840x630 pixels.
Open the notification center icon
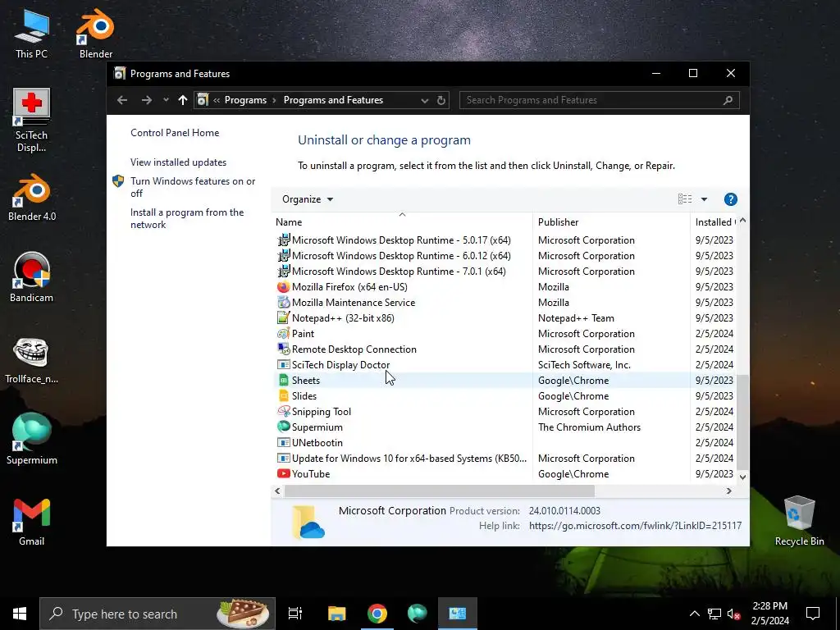(813, 614)
